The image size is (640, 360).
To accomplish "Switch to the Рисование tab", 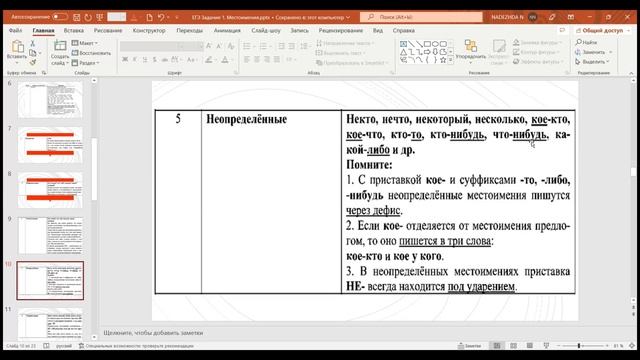I will (108, 31).
